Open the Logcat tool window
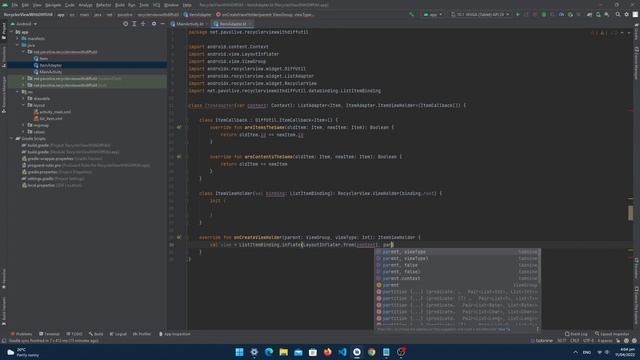 (118, 334)
